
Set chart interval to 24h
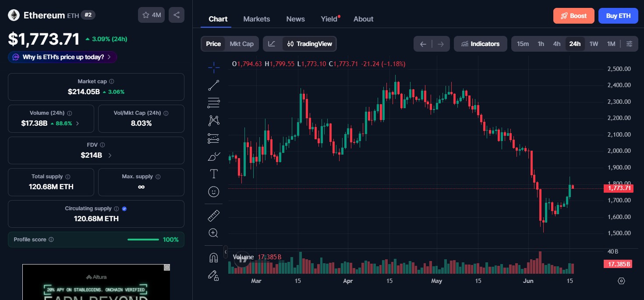[x=575, y=44]
